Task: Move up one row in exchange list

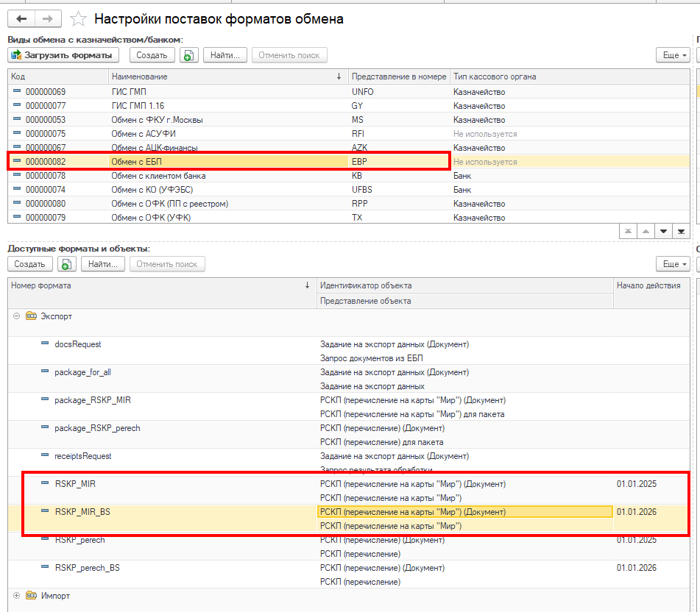Action: (x=646, y=231)
